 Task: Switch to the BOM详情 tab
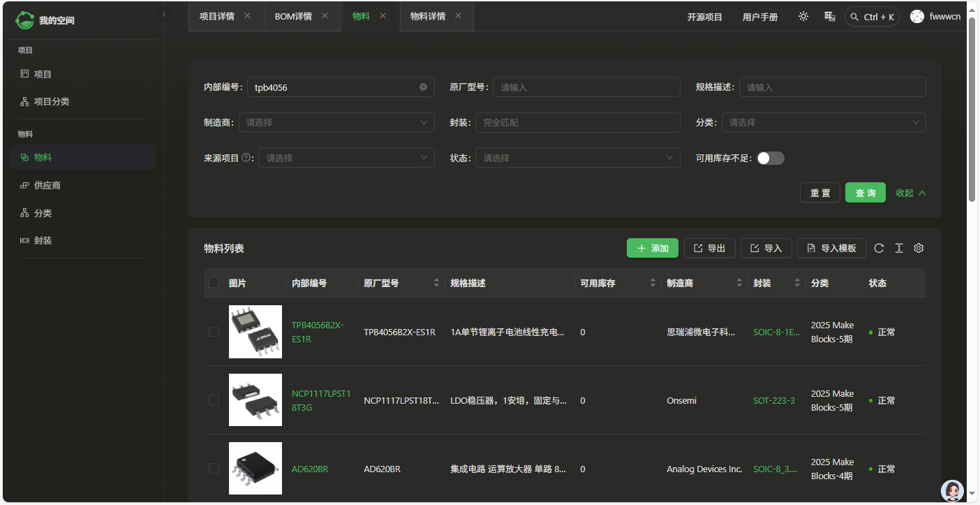pyautogui.click(x=292, y=16)
